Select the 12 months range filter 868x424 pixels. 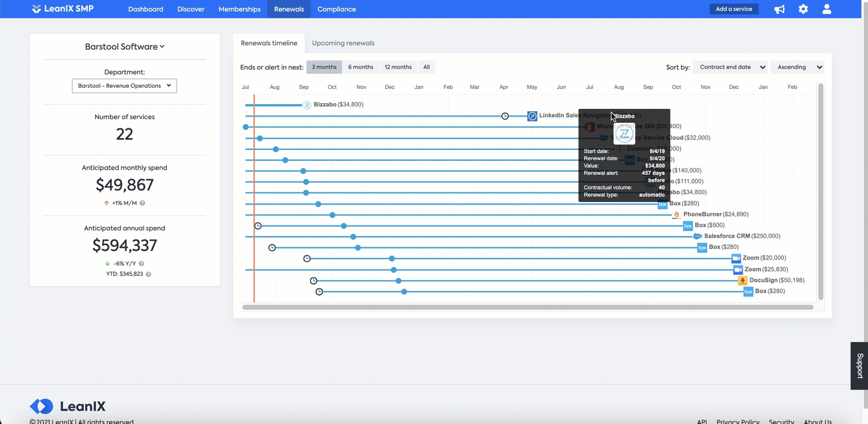(398, 67)
